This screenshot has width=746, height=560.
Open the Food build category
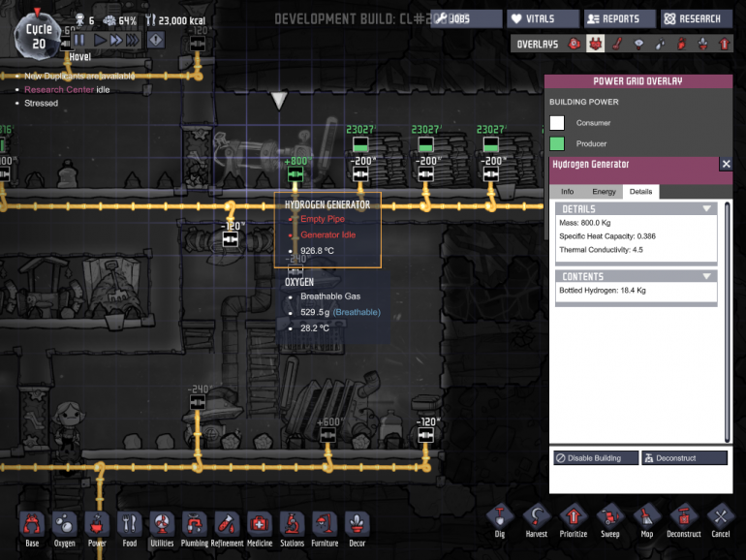point(130,529)
